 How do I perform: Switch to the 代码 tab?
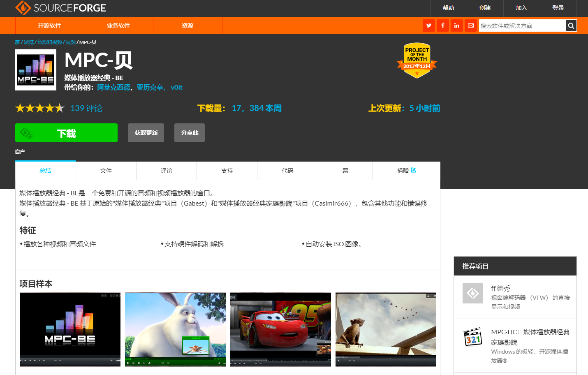coord(287,171)
